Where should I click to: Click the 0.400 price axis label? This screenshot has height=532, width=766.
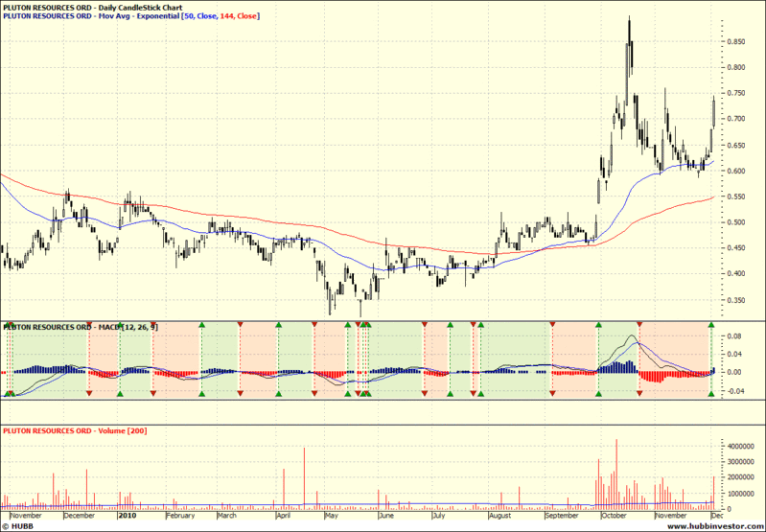point(735,273)
